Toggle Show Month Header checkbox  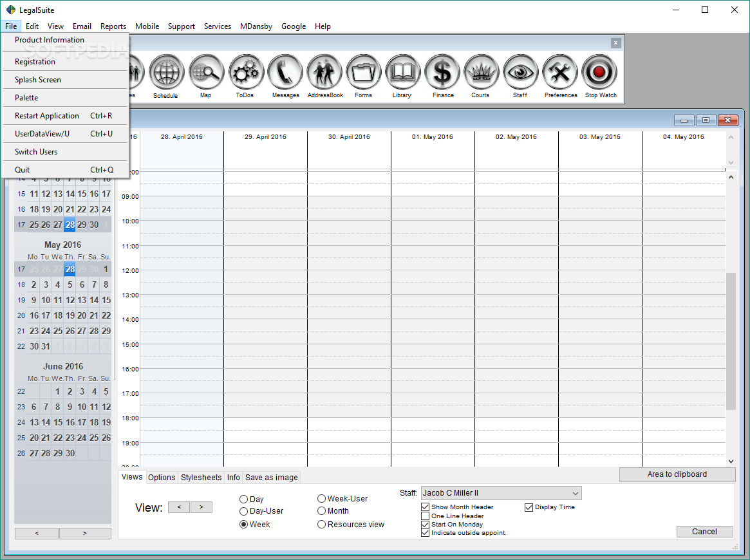[x=425, y=507]
